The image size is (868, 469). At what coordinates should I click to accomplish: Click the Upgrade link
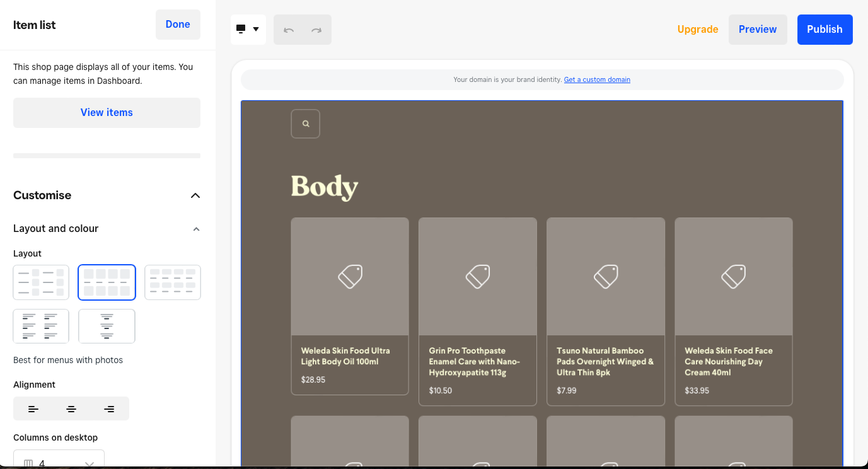698,30
